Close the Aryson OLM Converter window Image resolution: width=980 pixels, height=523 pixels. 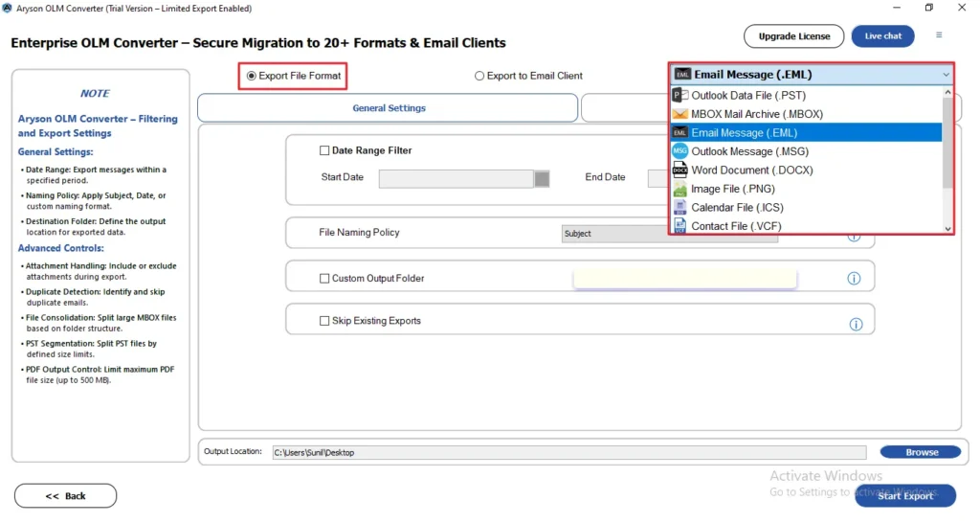pos(961,8)
